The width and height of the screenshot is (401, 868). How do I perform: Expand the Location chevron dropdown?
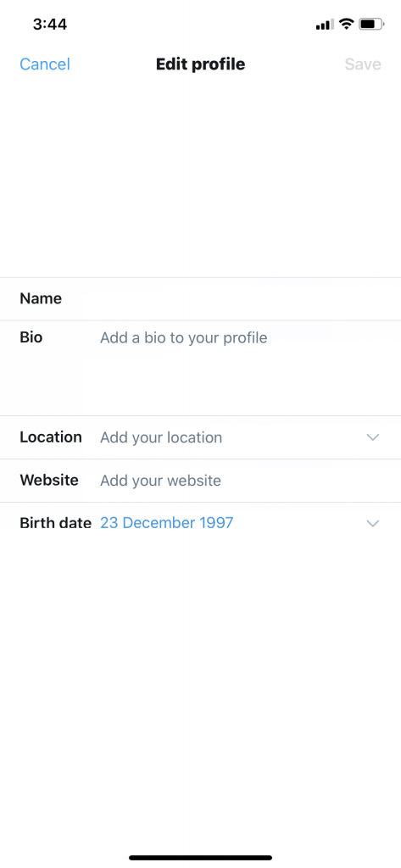coord(373,437)
